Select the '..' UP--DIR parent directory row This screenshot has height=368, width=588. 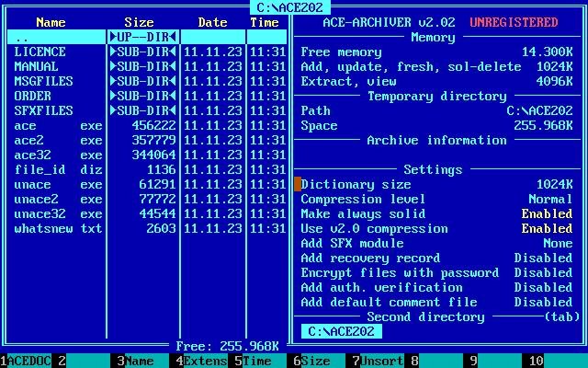(147, 37)
